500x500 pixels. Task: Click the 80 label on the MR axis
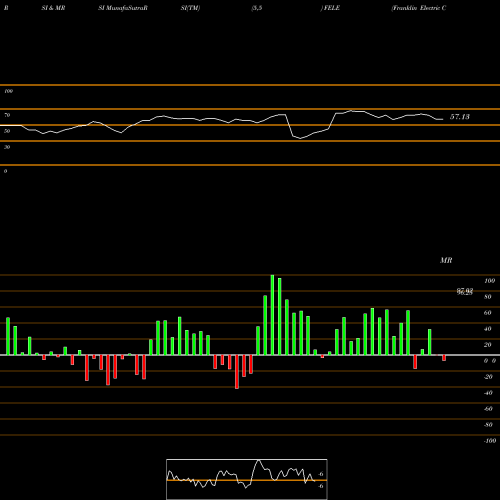(488, 297)
